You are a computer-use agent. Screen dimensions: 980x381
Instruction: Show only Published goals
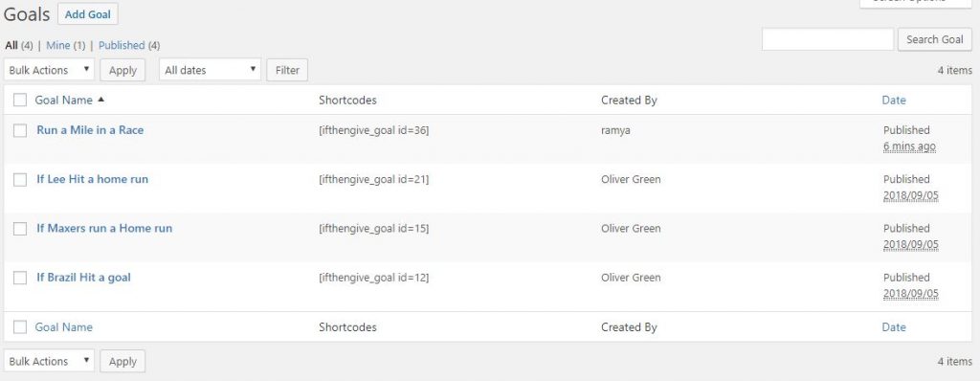[122, 45]
